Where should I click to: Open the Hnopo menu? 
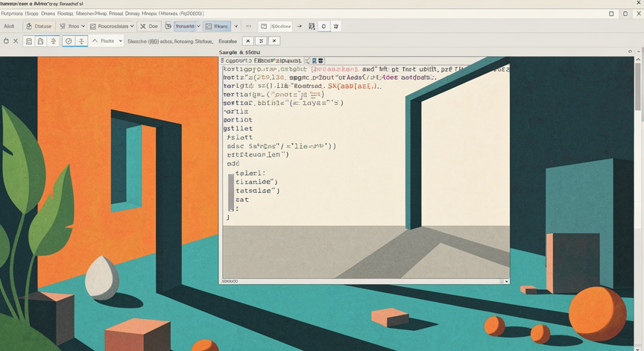(149, 13)
